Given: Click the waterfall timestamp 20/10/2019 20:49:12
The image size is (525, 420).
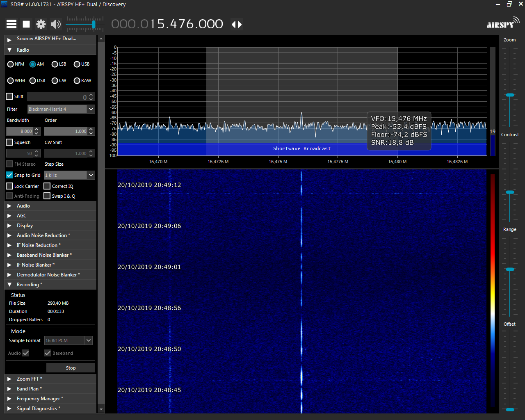Looking at the screenshot, I should 149,185.
